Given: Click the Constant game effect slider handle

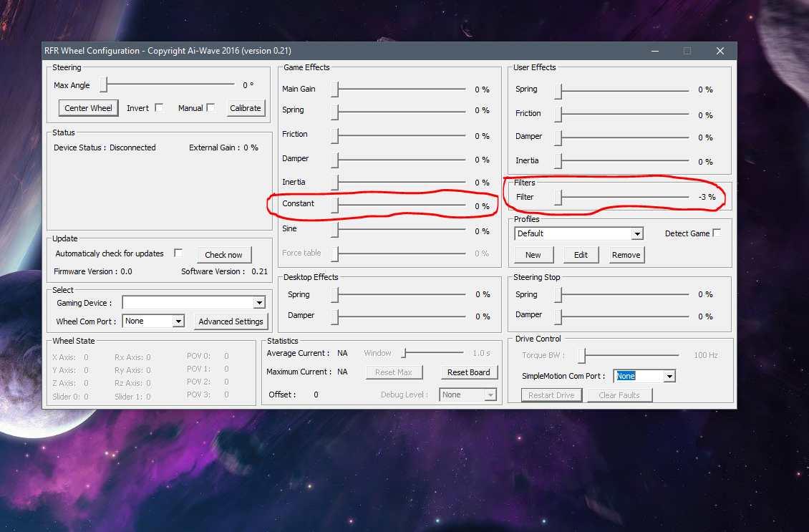Looking at the screenshot, I should pyautogui.click(x=334, y=205).
